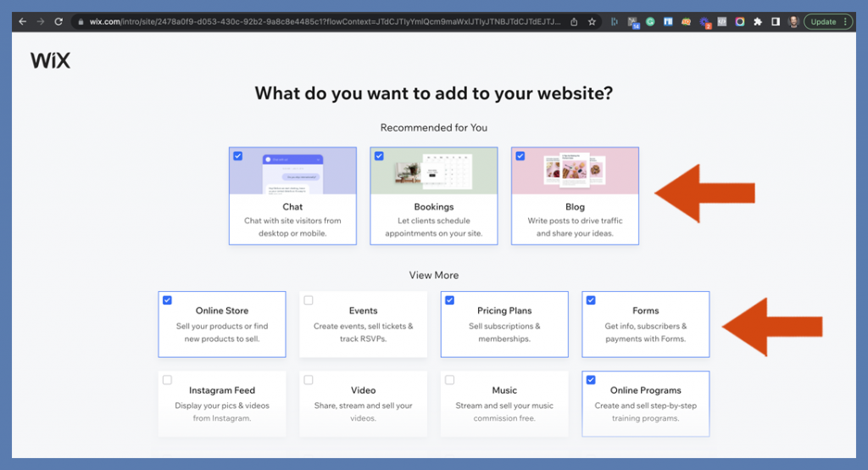Select the Music feature card
This screenshot has width=868, height=470.
point(504,404)
